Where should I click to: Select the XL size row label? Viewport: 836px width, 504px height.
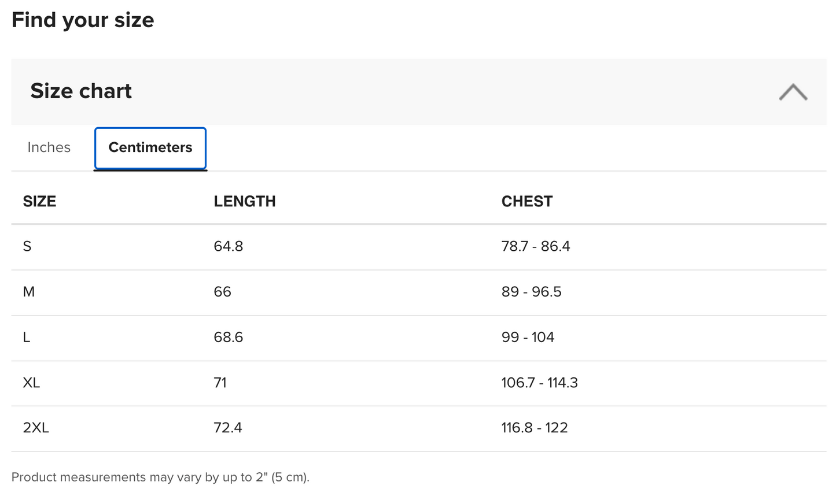pos(31,383)
